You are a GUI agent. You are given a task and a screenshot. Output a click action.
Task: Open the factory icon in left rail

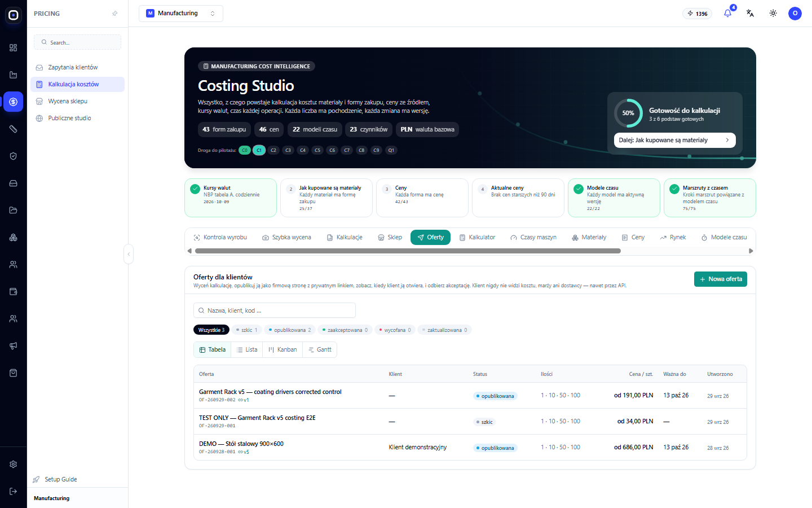click(14, 75)
